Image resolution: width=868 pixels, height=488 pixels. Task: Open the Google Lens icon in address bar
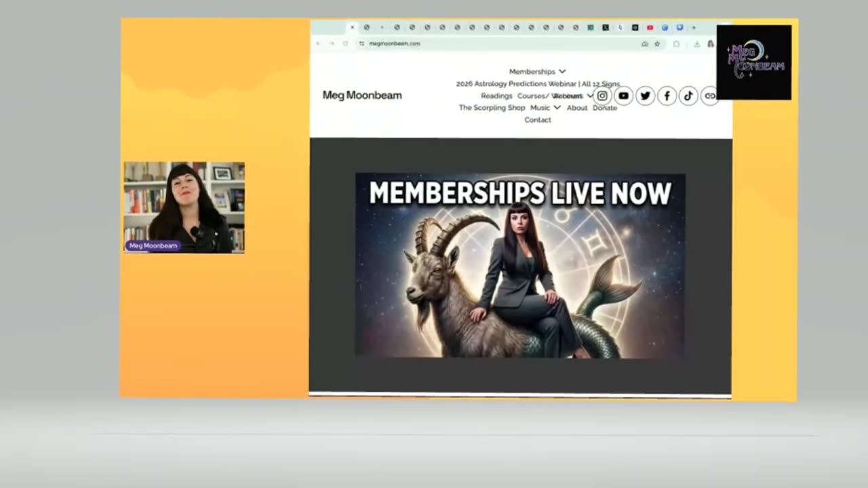tap(645, 44)
